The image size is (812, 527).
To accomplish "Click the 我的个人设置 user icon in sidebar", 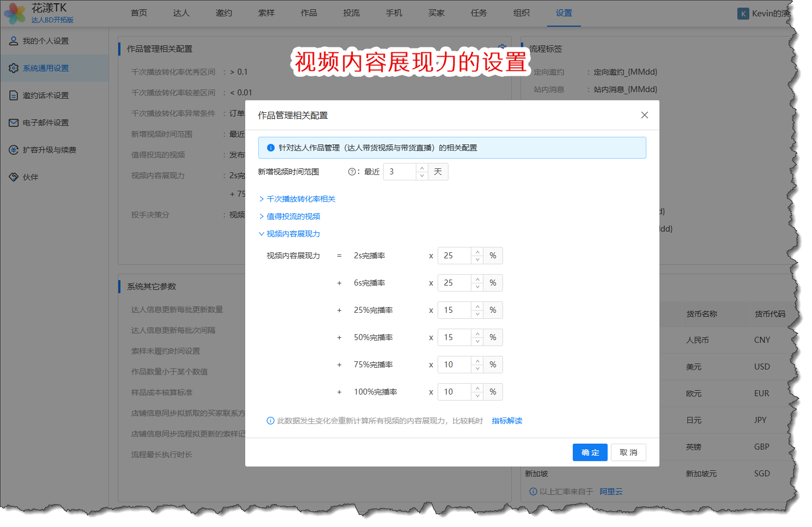I will [14, 41].
